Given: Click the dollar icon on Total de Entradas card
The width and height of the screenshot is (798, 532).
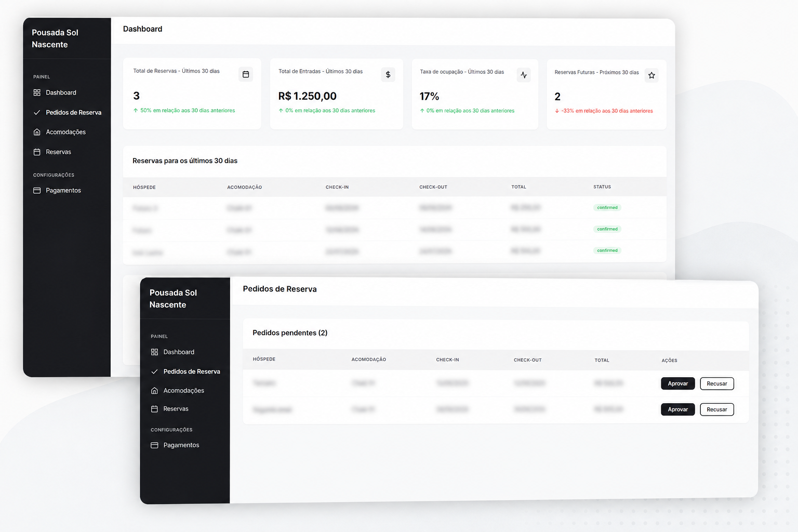Looking at the screenshot, I should (x=388, y=75).
